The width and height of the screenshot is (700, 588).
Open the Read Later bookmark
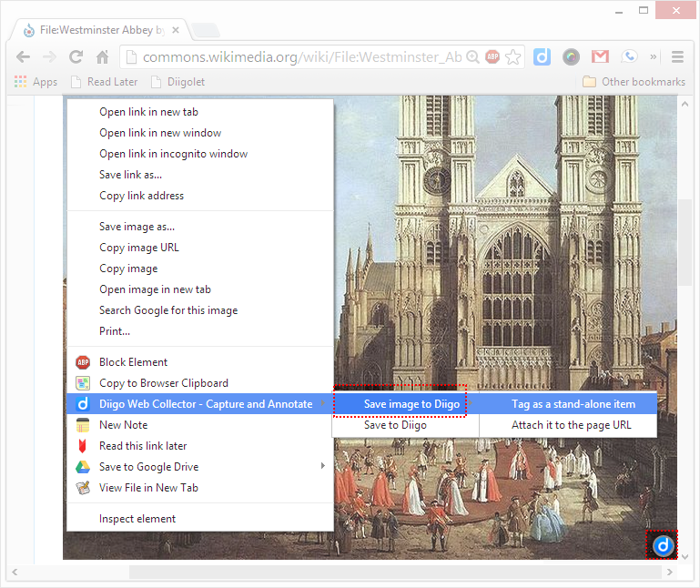[105, 82]
